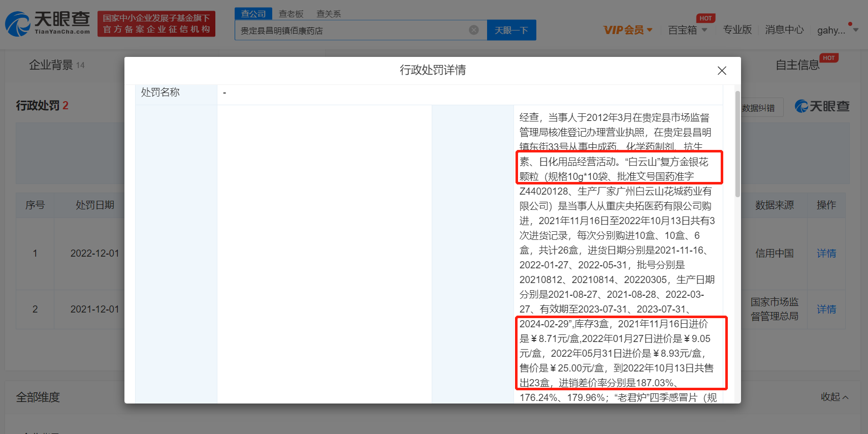Switch to the 查公司 search tab
This screenshot has height=434, width=868.
click(253, 14)
